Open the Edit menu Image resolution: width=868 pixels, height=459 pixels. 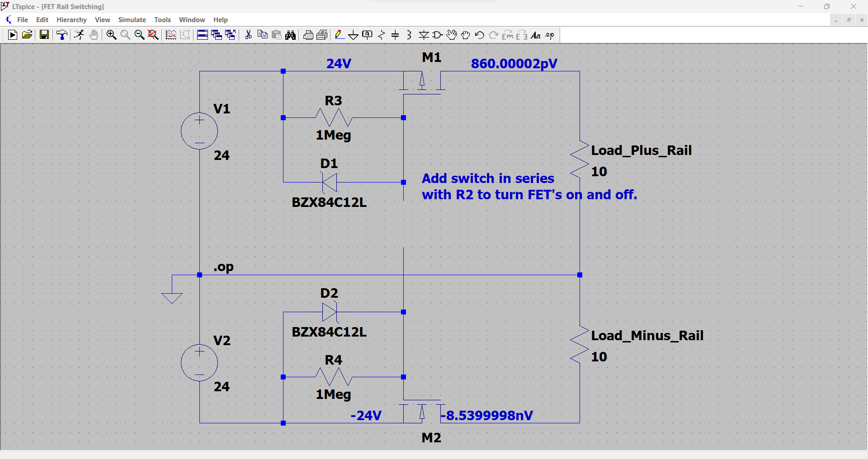pyautogui.click(x=42, y=20)
